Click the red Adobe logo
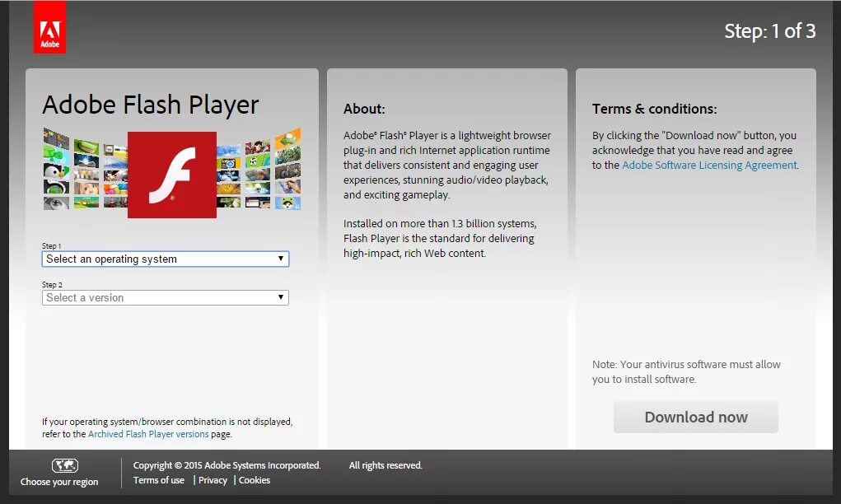The width and height of the screenshot is (841, 504). tap(50, 27)
